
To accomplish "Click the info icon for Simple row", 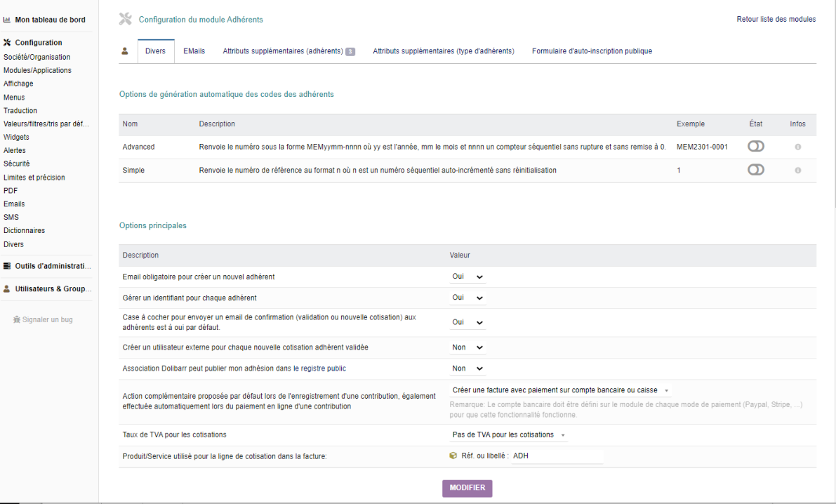I will pos(797,170).
